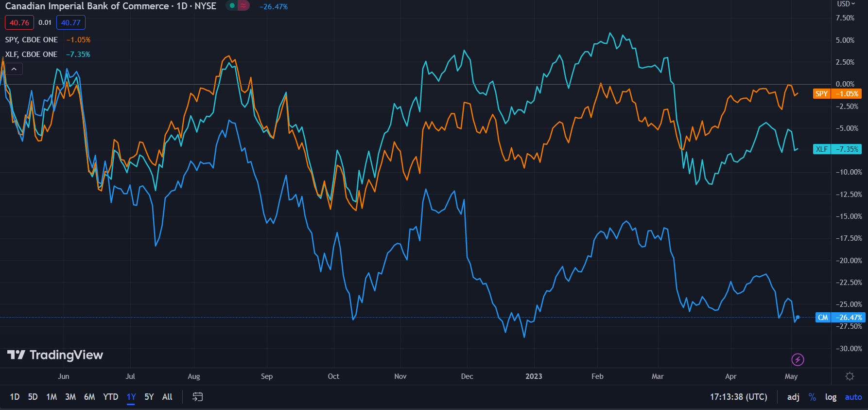Click the blue buy price 40.77
The height and width of the screenshot is (410, 868).
[71, 22]
